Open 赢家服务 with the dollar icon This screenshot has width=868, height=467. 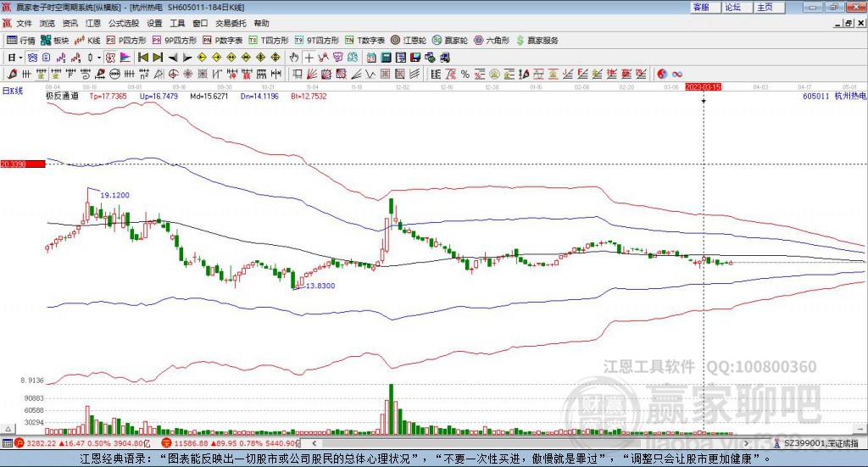537,41
